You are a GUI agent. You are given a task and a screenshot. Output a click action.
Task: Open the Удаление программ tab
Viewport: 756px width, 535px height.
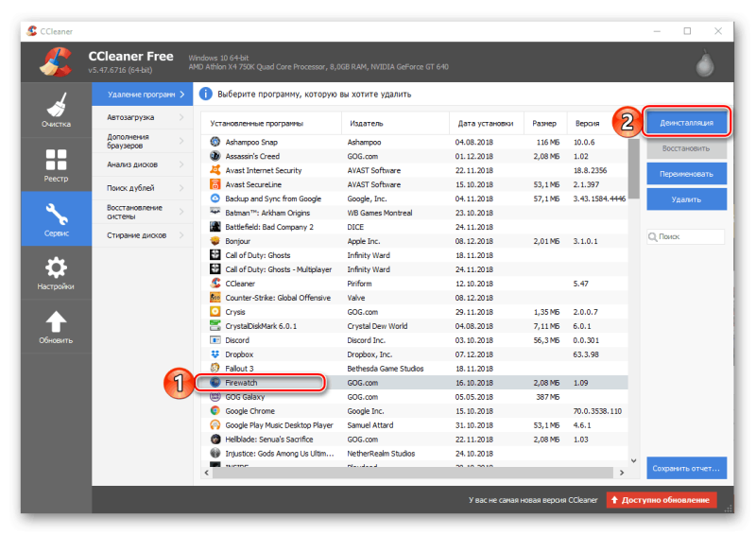pos(143,95)
